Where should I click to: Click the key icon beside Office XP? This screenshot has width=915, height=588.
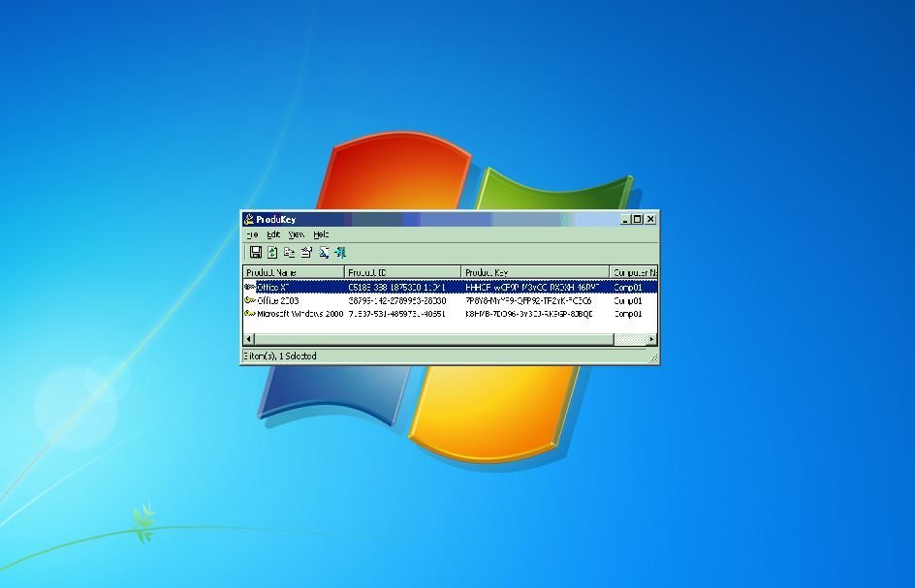250,287
